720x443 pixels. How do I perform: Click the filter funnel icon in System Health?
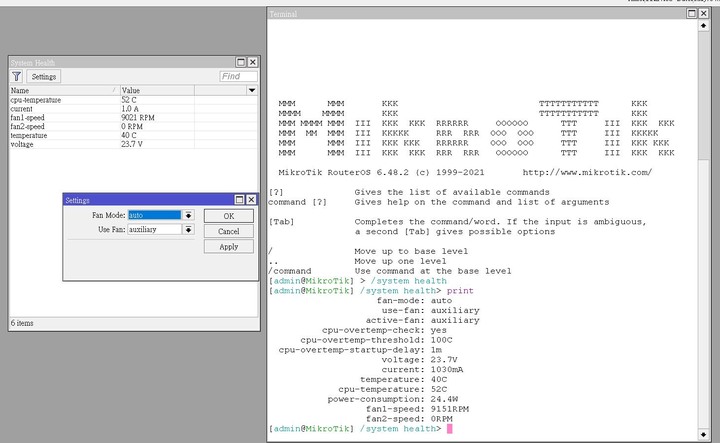coord(17,76)
